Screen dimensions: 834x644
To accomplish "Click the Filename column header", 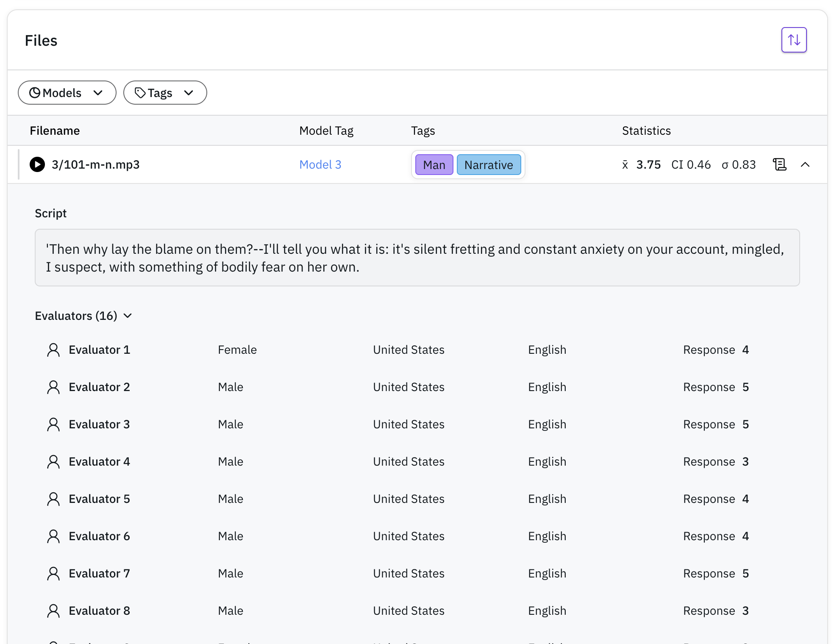I will click(55, 130).
